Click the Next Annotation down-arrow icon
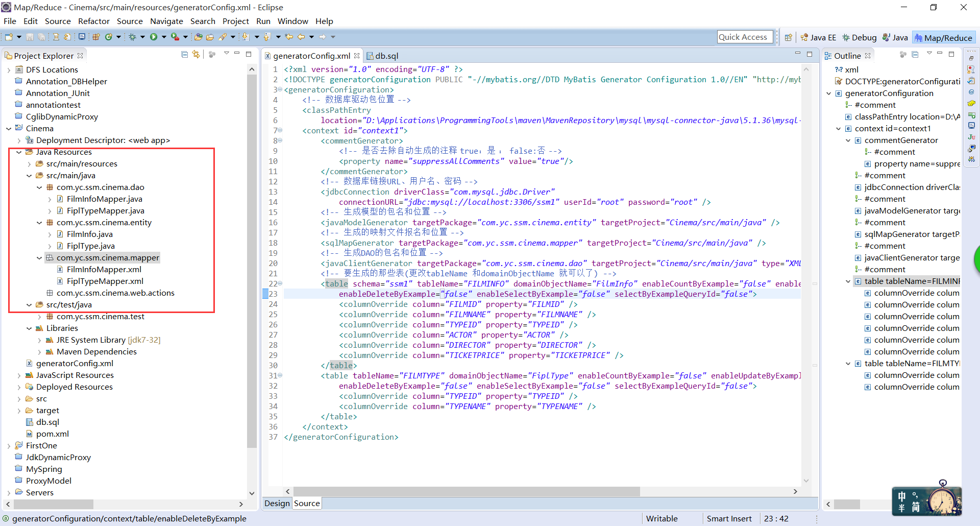980x526 pixels. pos(246,37)
